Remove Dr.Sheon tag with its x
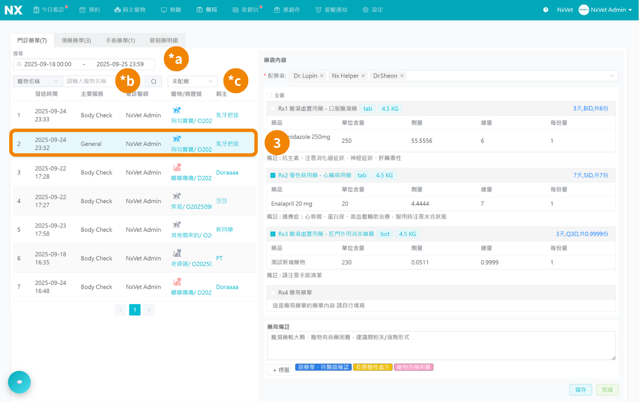The width and height of the screenshot is (640, 403). pos(402,76)
